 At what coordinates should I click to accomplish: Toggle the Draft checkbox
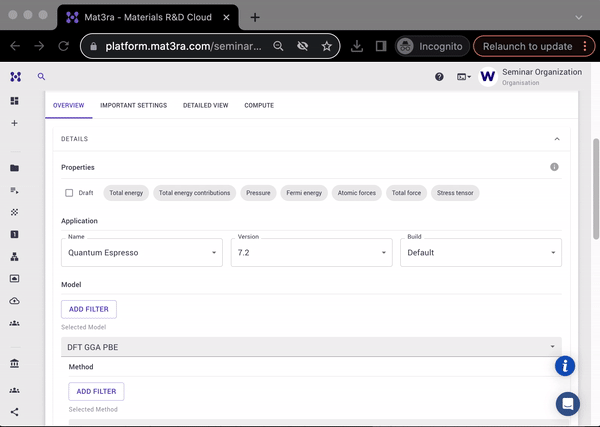click(x=69, y=193)
